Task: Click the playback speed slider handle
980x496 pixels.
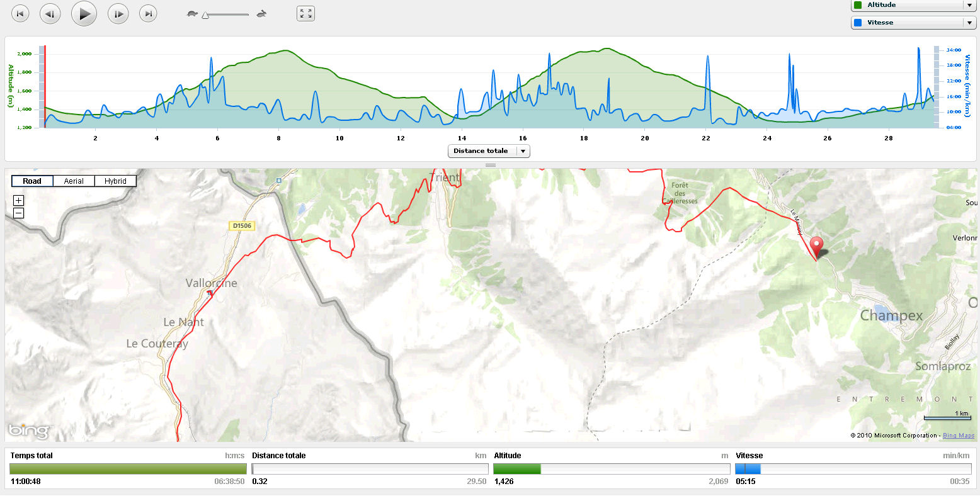Action: click(x=205, y=15)
